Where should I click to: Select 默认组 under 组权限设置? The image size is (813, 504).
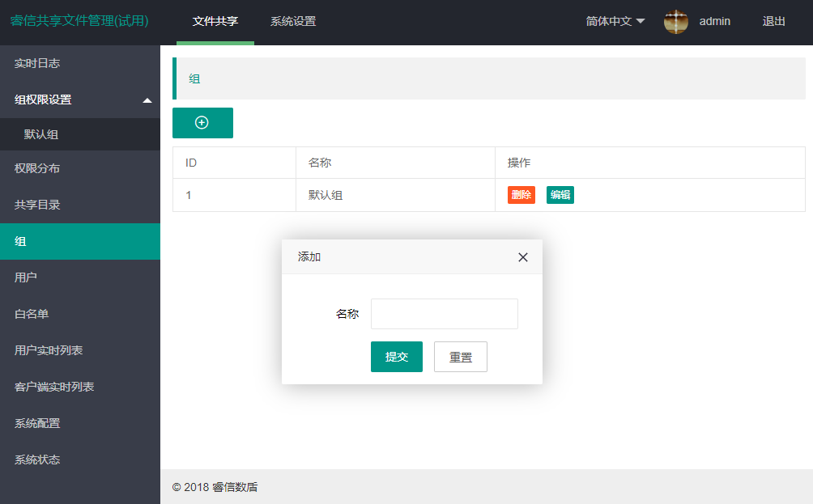(80, 134)
